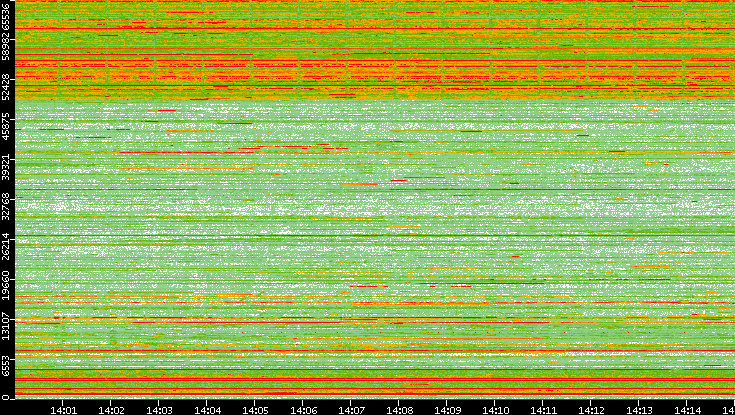Select the 6553 vertical axis label
Viewport: 735px width, 415px height.
5,365
